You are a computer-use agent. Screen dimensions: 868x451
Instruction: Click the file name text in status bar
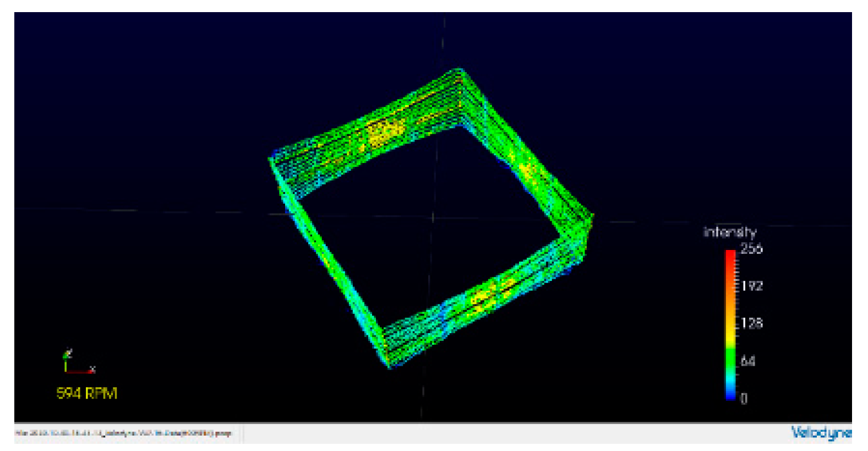click(x=124, y=433)
